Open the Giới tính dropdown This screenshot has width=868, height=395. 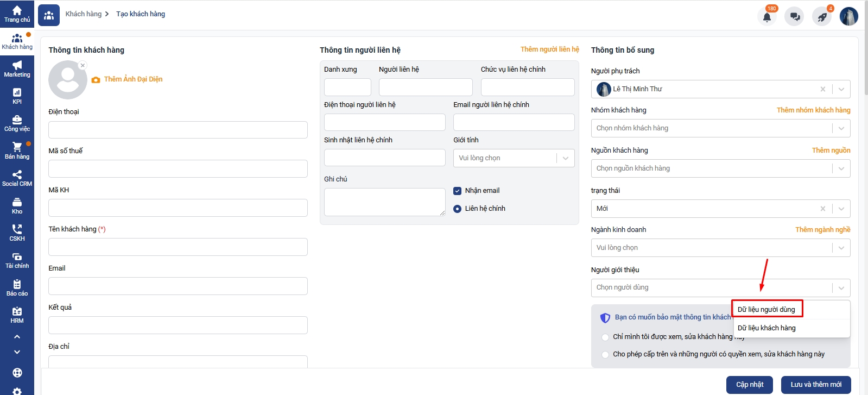point(565,158)
